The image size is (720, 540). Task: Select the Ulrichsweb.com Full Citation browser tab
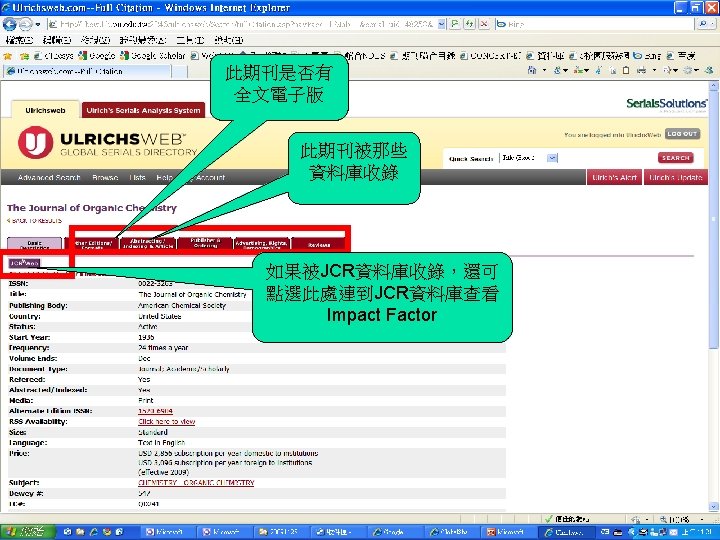pos(87,71)
